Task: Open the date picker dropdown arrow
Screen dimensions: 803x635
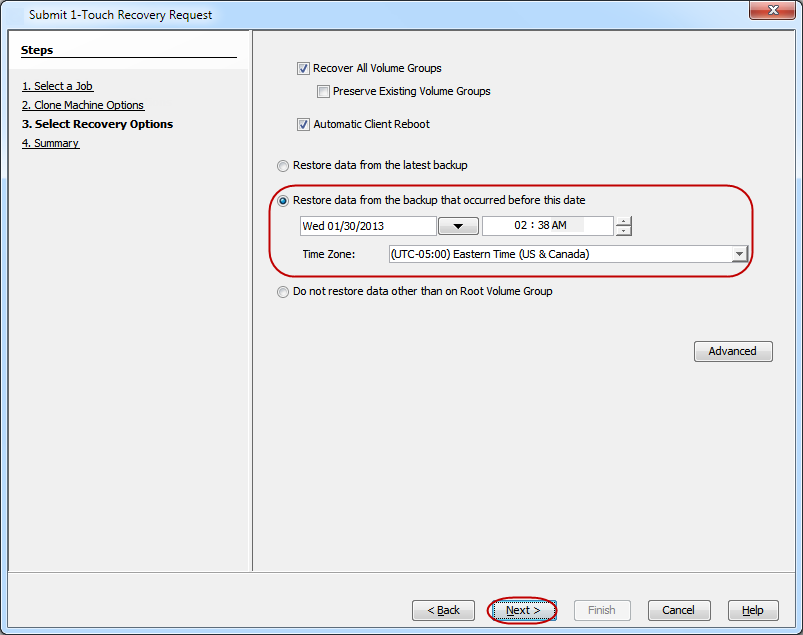Action: [458, 226]
